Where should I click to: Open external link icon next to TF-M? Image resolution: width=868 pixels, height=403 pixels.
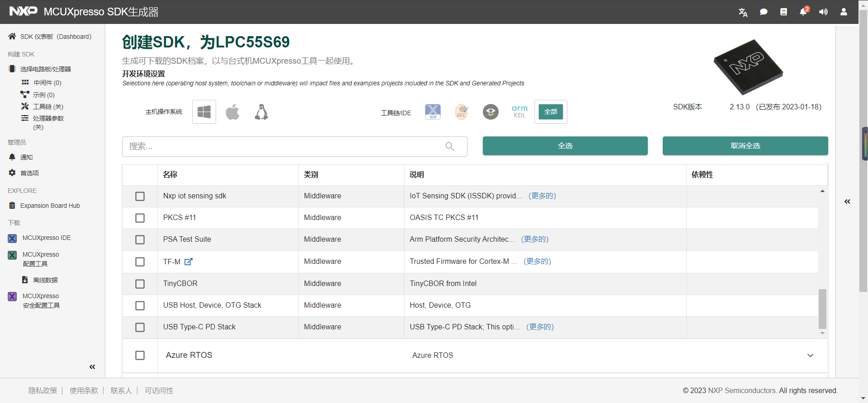tap(189, 262)
